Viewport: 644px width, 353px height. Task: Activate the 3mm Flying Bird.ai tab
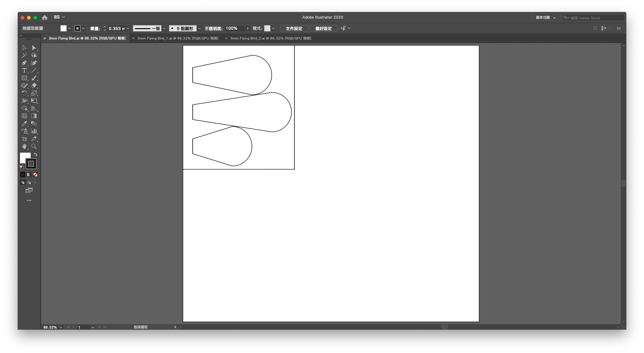point(87,38)
